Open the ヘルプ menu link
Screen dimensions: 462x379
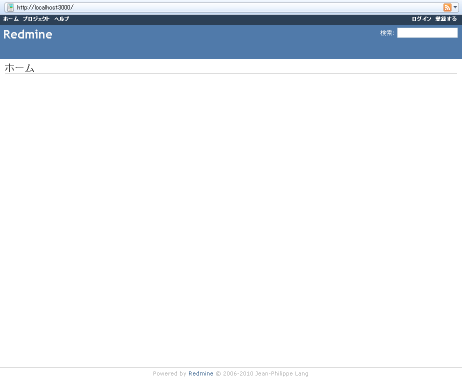point(62,19)
